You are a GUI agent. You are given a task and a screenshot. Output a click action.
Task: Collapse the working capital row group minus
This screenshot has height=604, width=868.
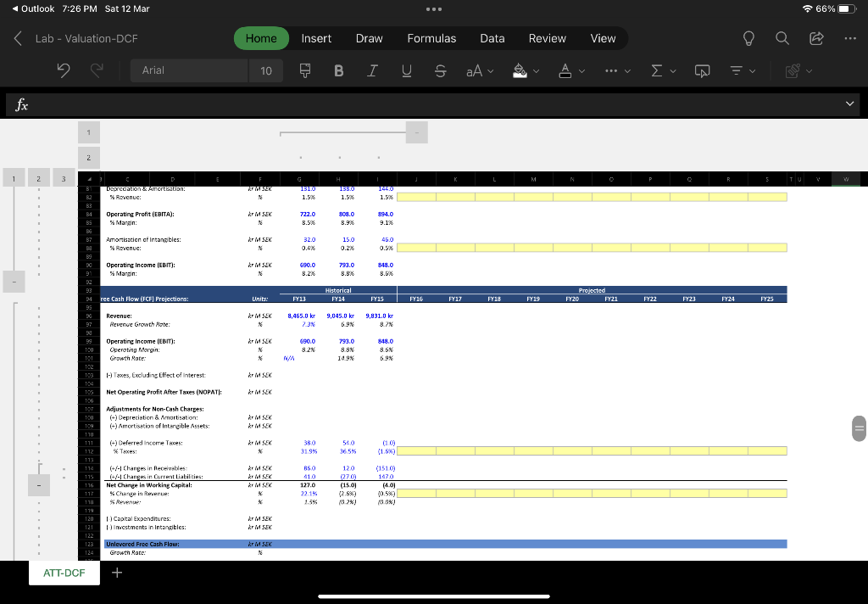(39, 485)
